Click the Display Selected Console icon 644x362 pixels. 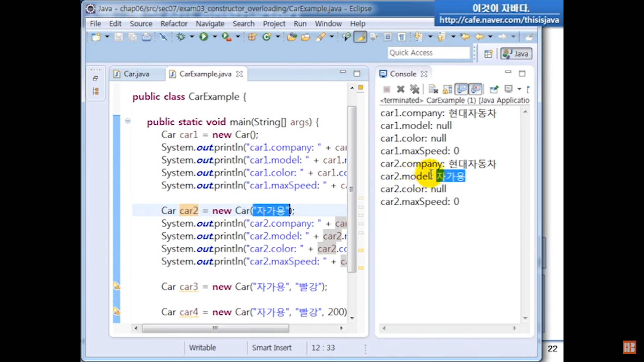(x=508, y=89)
